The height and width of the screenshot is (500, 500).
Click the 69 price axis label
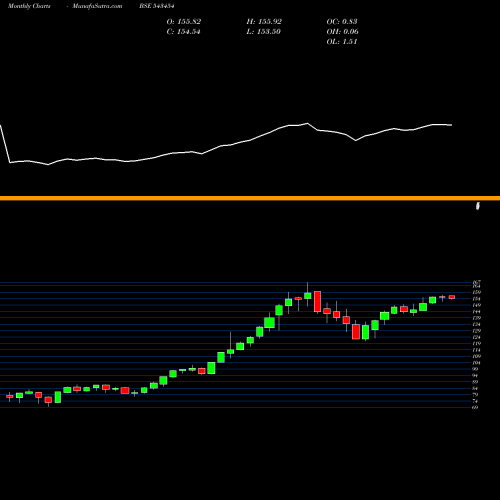[476, 407]
